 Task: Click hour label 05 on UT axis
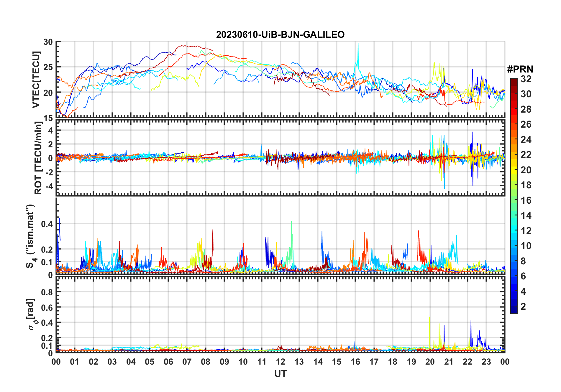pyautogui.click(x=150, y=362)
